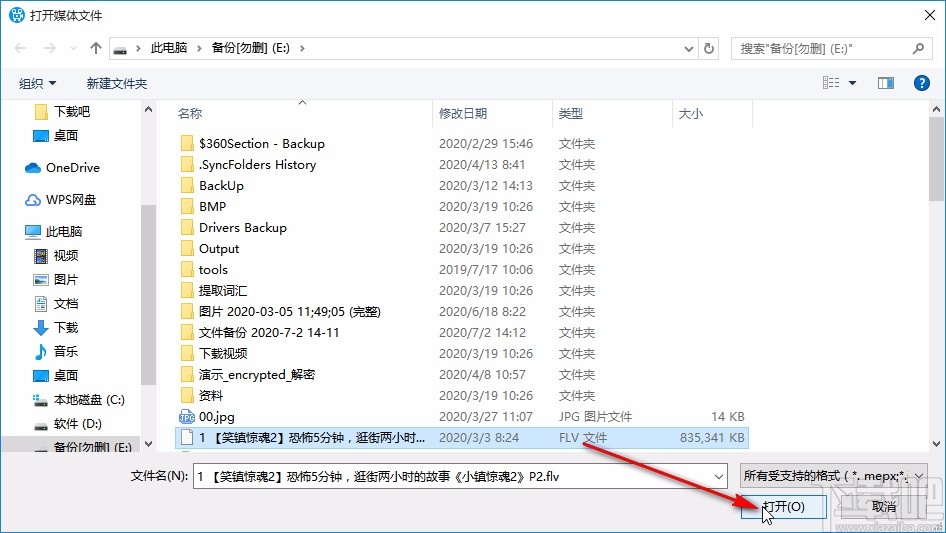Click the tools folder icon
The width and height of the screenshot is (946, 533).
(188, 270)
